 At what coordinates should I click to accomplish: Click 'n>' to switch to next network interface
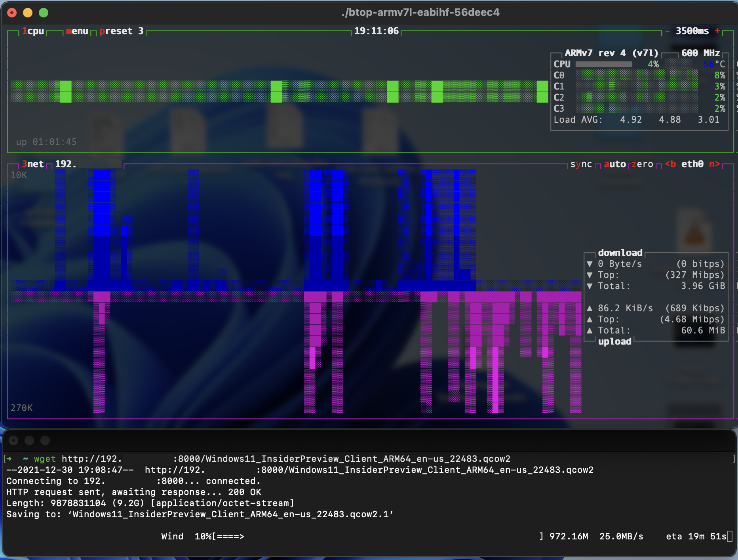[x=715, y=164]
